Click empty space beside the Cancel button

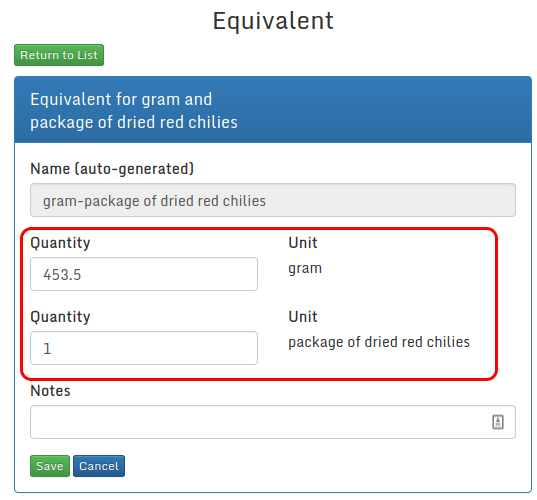click(x=308, y=466)
